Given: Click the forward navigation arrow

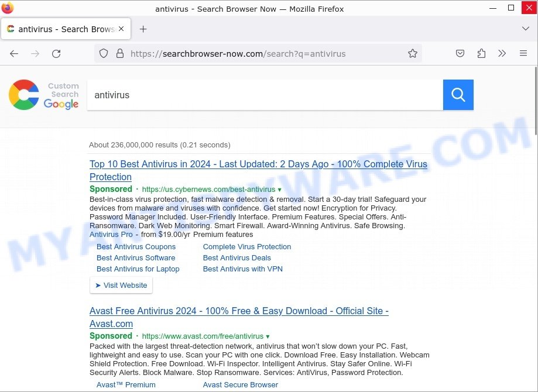Looking at the screenshot, I should coord(35,53).
